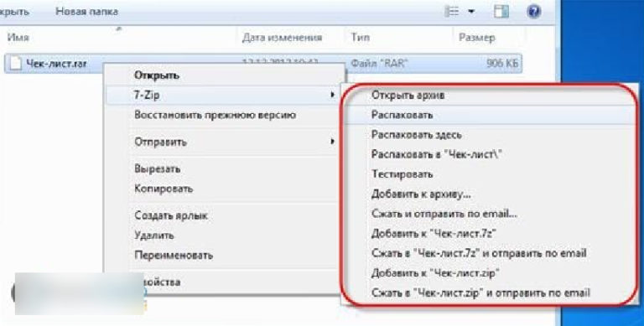Expand the 7-Zip submenu arrow
This screenshot has height=326, width=644.
pos(332,96)
